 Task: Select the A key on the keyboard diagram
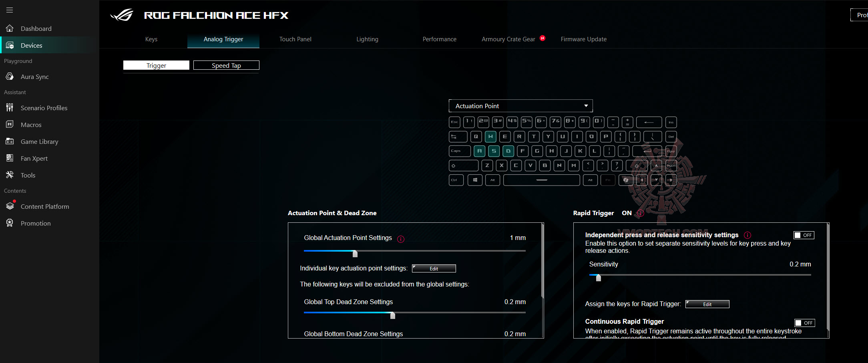click(x=480, y=151)
